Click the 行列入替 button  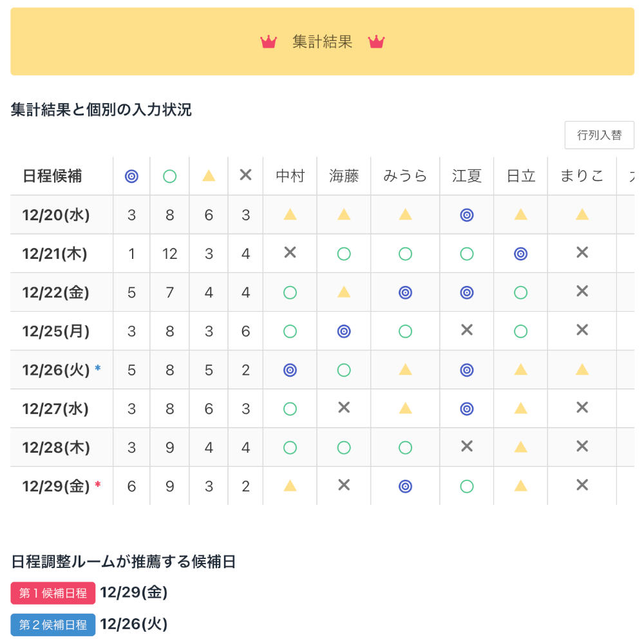click(599, 135)
